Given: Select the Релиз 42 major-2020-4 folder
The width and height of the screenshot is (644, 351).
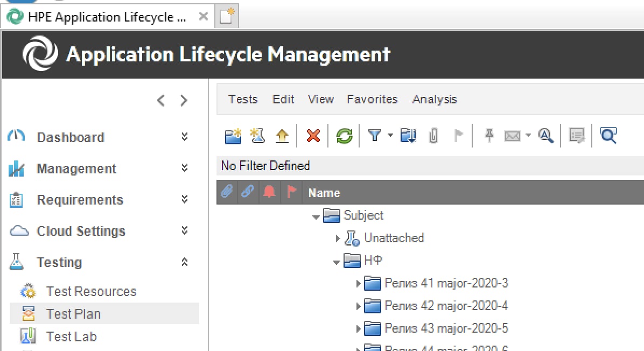Looking at the screenshot, I should [x=446, y=305].
